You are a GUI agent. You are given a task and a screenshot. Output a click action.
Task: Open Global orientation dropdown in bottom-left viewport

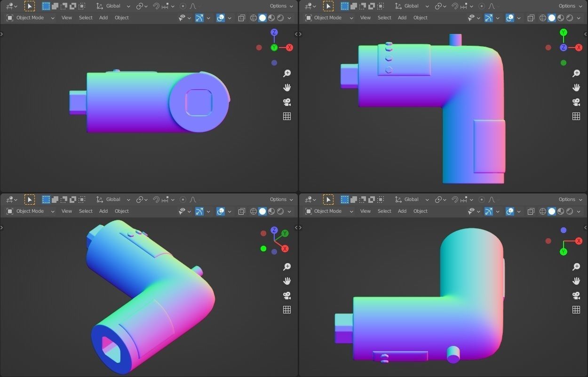coord(113,200)
